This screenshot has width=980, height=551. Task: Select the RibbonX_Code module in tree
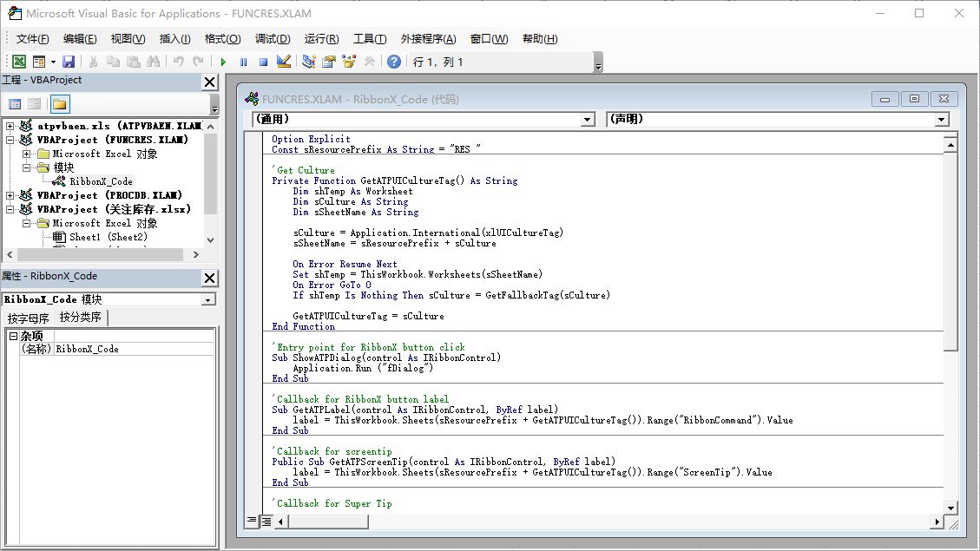coord(101,181)
